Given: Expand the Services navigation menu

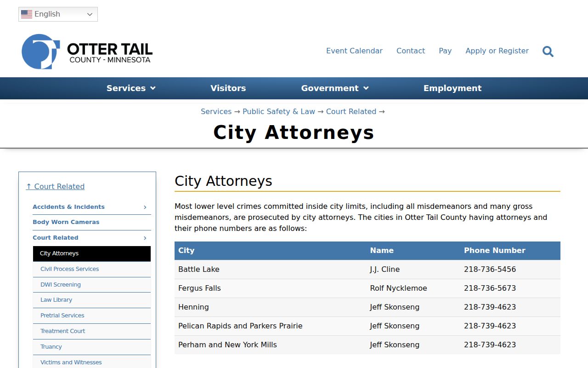Looking at the screenshot, I should coord(131,88).
